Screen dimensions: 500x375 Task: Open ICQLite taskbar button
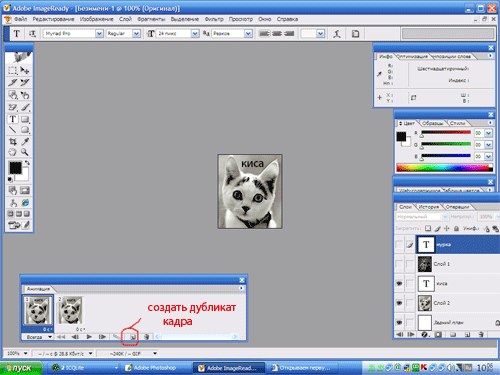85,368
